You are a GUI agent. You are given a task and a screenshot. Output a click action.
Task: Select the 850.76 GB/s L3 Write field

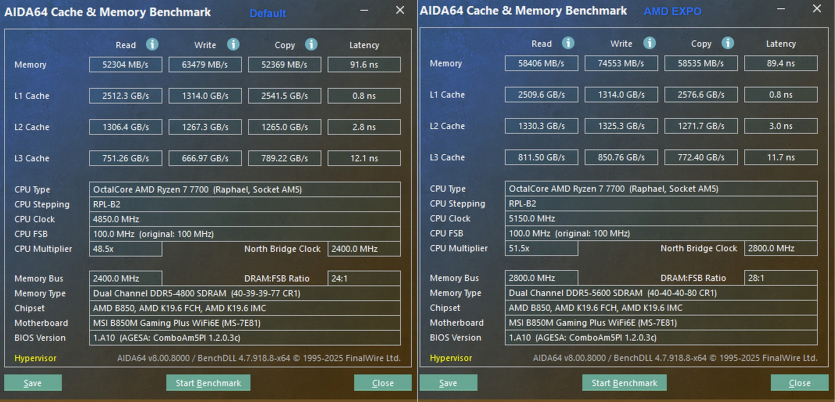621,158
